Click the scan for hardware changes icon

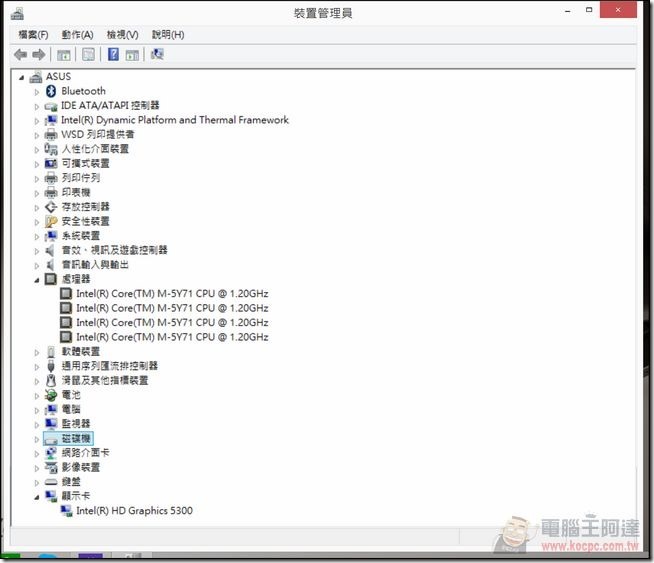pyautogui.click(x=157, y=54)
